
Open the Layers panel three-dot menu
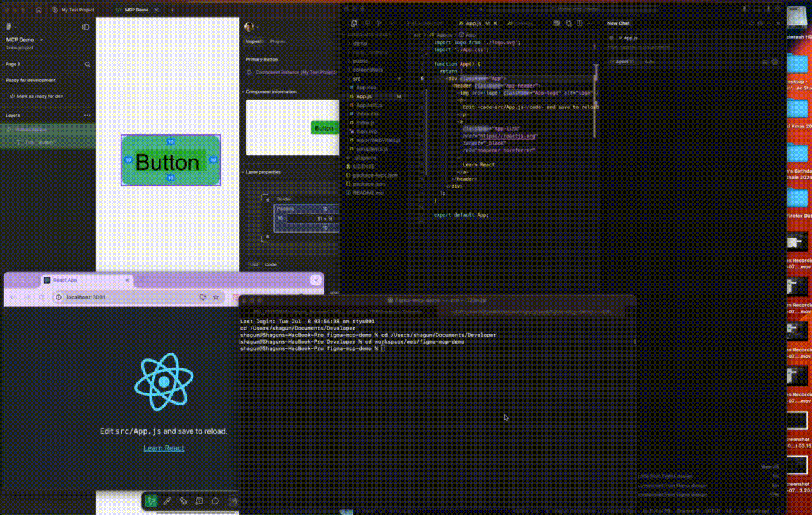coord(88,115)
